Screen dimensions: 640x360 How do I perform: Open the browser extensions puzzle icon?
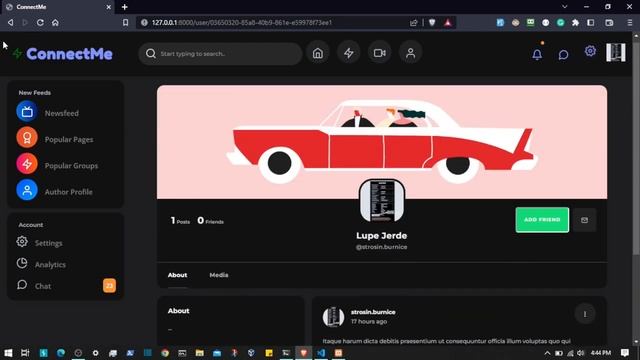tap(576, 22)
